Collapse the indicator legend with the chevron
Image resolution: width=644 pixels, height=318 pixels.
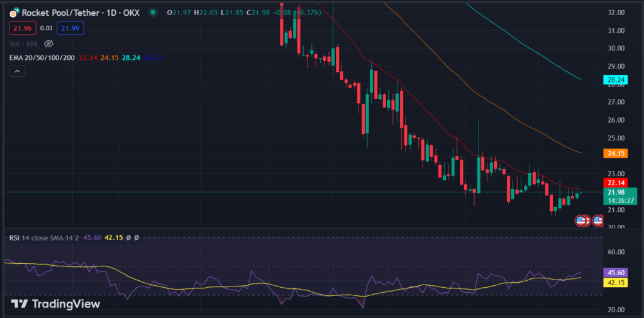coord(18,72)
